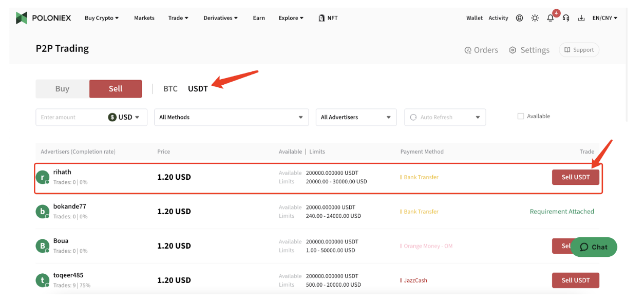Screen dimensions: 644x302
Task: Select the Sell tab
Action: click(116, 89)
